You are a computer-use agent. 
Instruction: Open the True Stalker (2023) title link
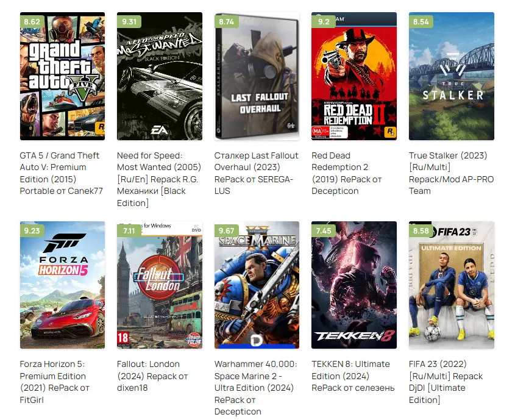point(451,173)
